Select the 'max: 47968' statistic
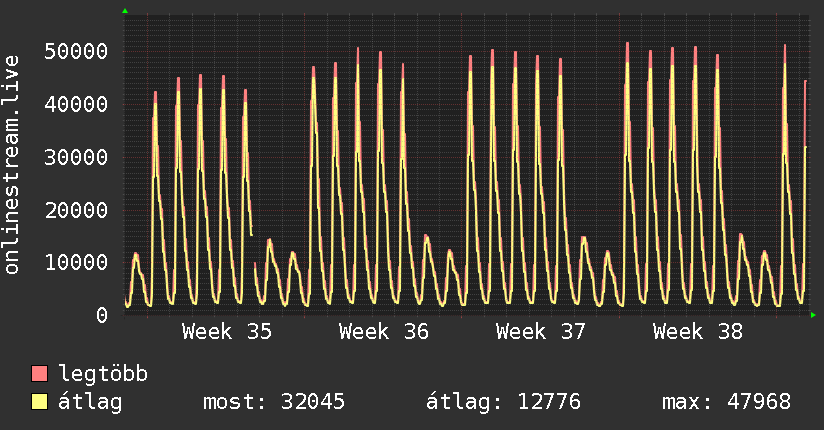Viewport: 824px width, 430px height. (726, 402)
